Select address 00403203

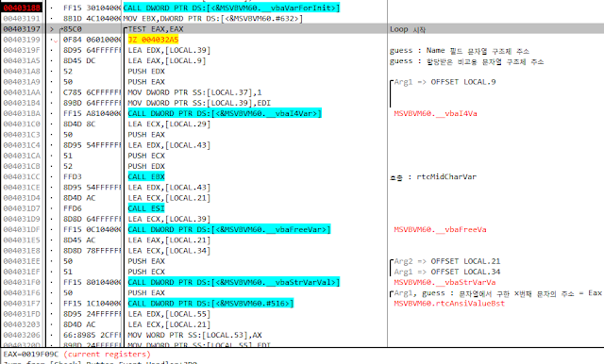click(22, 324)
